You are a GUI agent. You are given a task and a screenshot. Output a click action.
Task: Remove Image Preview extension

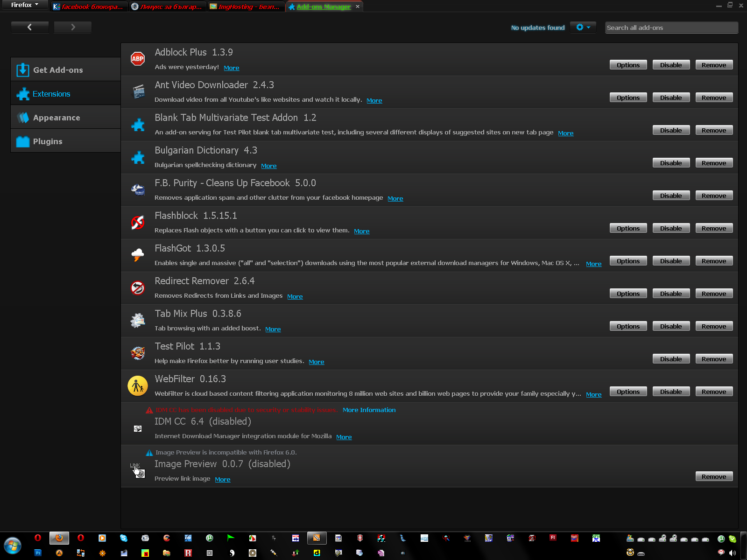[x=714, y=476]
